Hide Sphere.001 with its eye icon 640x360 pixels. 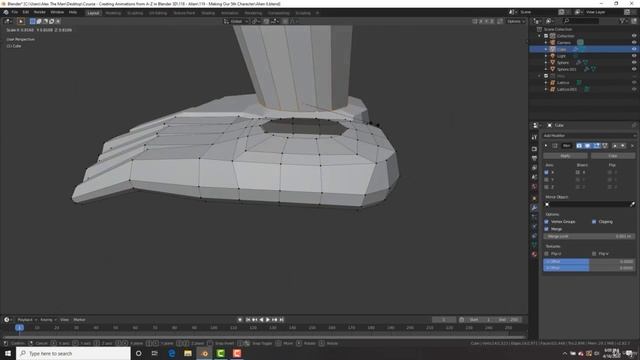634,69
